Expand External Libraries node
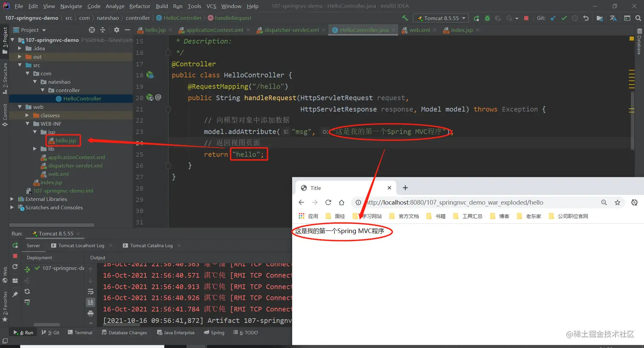 pyautogui.click(x=12, y=199)
